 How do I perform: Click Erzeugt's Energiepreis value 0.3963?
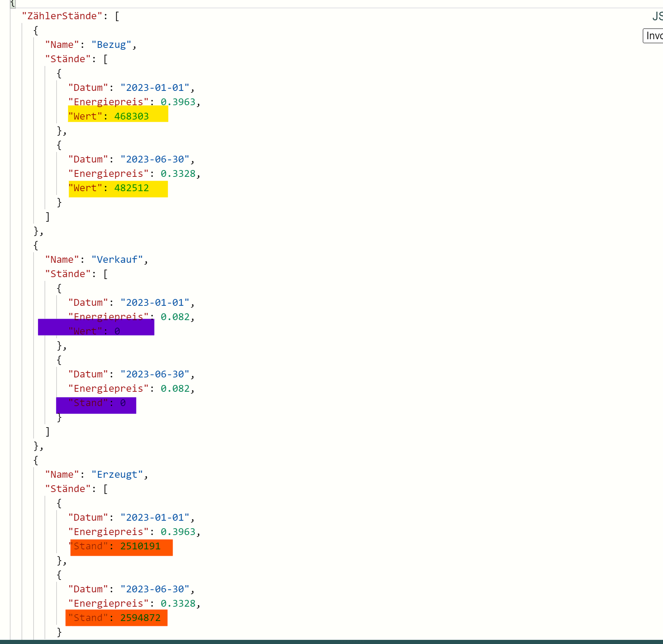point(178,532)
